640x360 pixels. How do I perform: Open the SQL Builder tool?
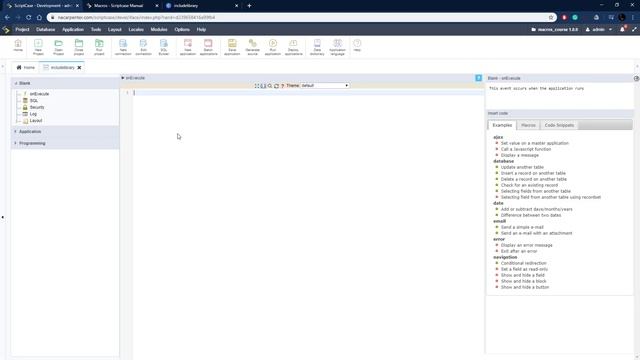tap(164, 47)
